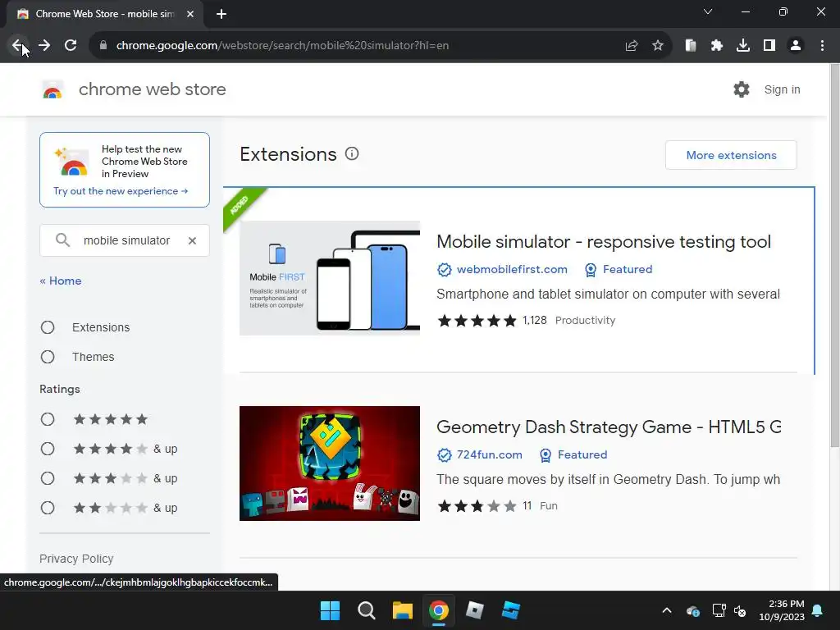
Task: Filter by four stars & up
Action: coord(48,449)
